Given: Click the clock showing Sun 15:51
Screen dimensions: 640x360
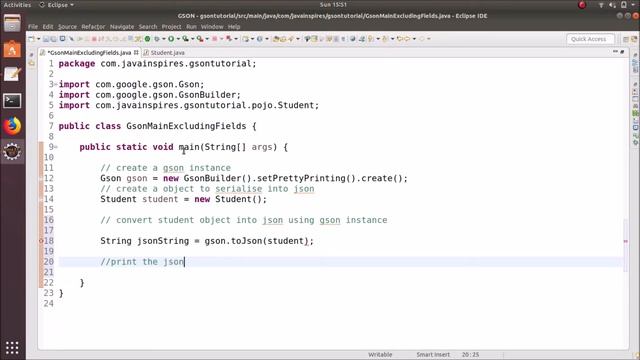Looking at the screenshot, I should [x=333, y=5].
